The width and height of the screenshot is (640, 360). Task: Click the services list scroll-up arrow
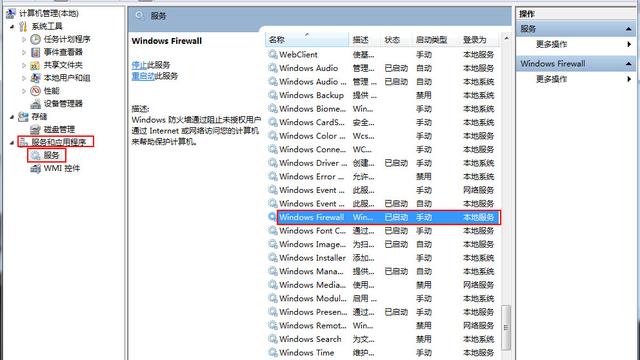pos(506,38)
